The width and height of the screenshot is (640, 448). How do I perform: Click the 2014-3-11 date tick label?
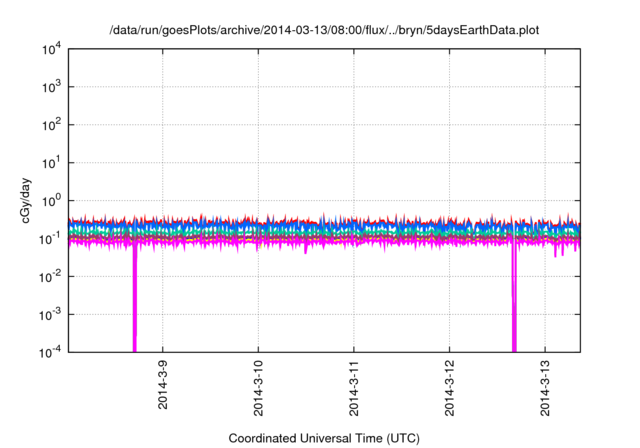tap(353, 388)
